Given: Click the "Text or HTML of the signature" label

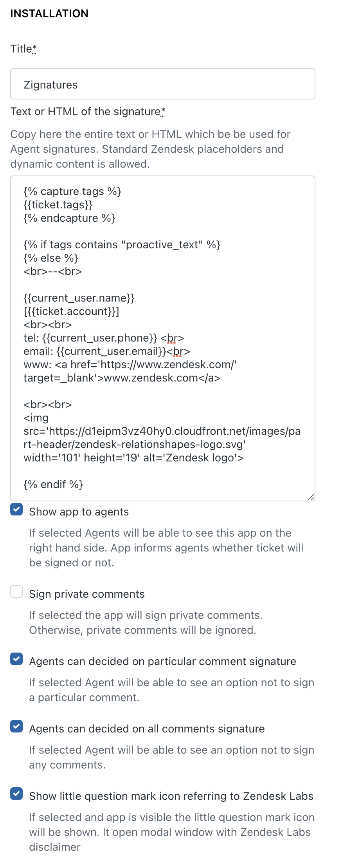Looking at the screenshot, I should pyautogui.click(x=85, y=112).
